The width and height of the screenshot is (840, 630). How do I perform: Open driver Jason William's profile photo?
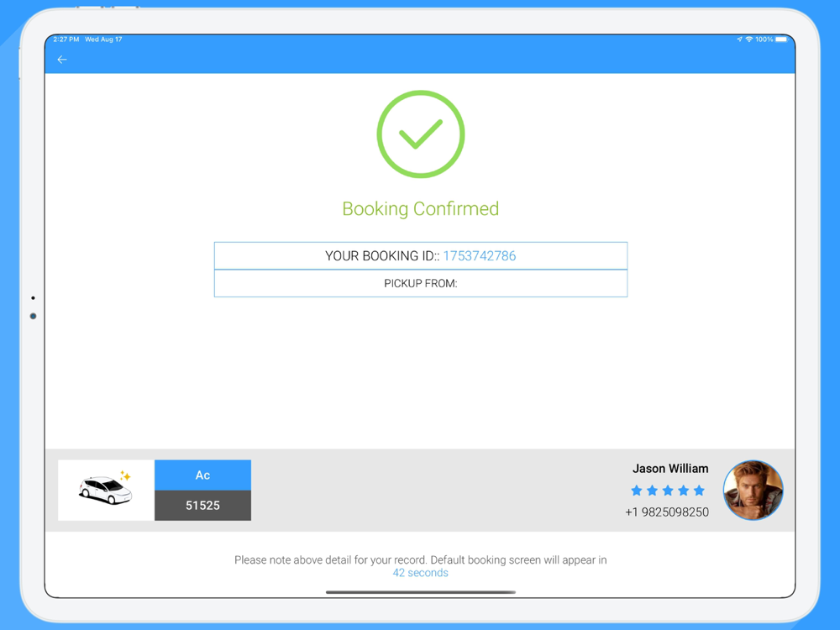tap(753, 491)
